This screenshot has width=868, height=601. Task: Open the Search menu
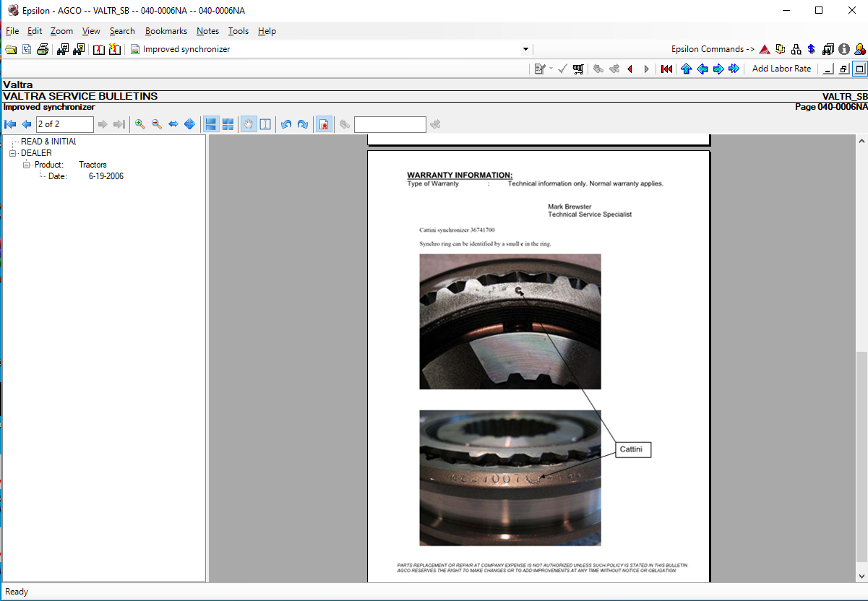coord(122,31)
